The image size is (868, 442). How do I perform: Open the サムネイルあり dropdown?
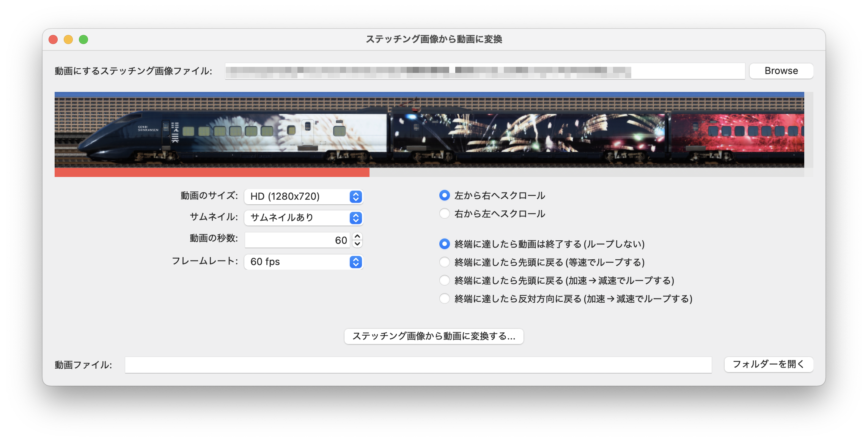click(x=303, y=218)
